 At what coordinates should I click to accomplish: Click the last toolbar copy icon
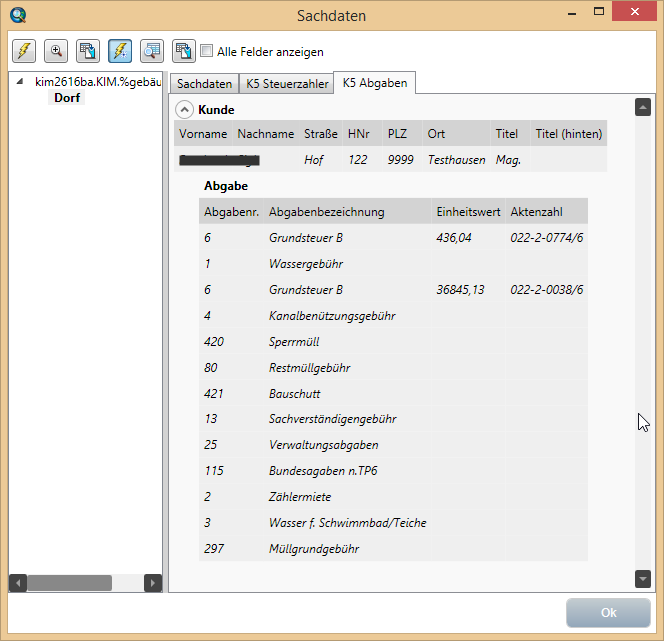(183, 51)
